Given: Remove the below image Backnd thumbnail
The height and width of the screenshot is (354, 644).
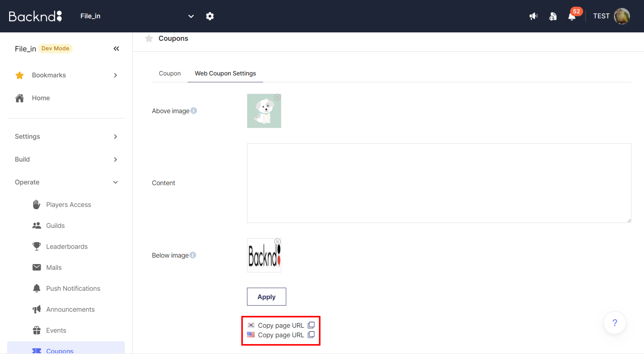Looking at the screenshot, I should (x=277, y=242).
